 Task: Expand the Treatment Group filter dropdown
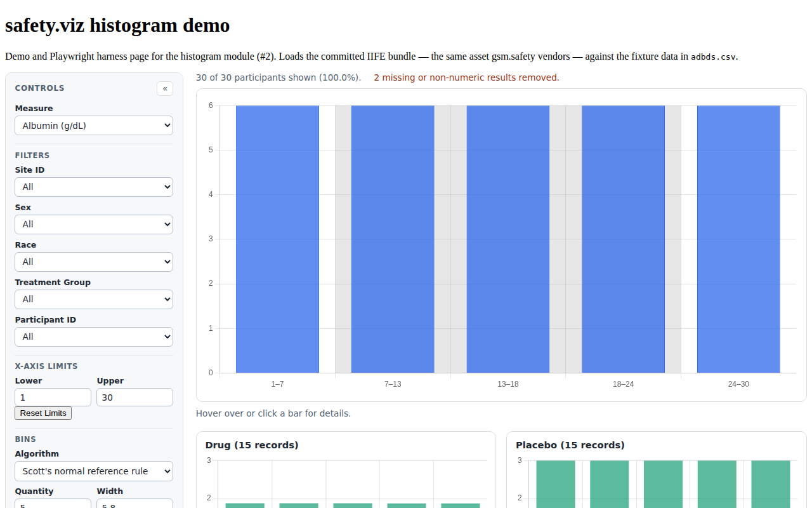coord(94,299)
